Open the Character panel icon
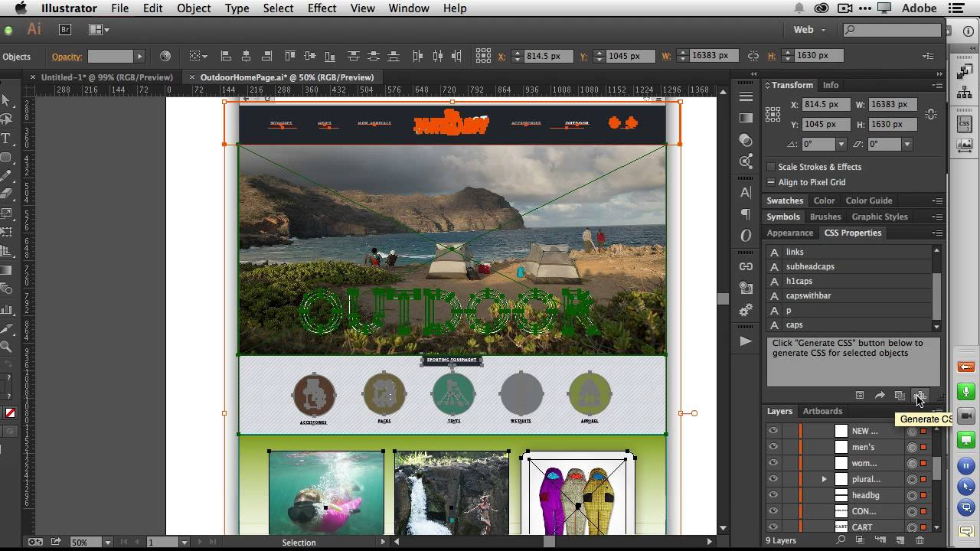This screenshot has width=980, height=551. [x=746, y=193]
